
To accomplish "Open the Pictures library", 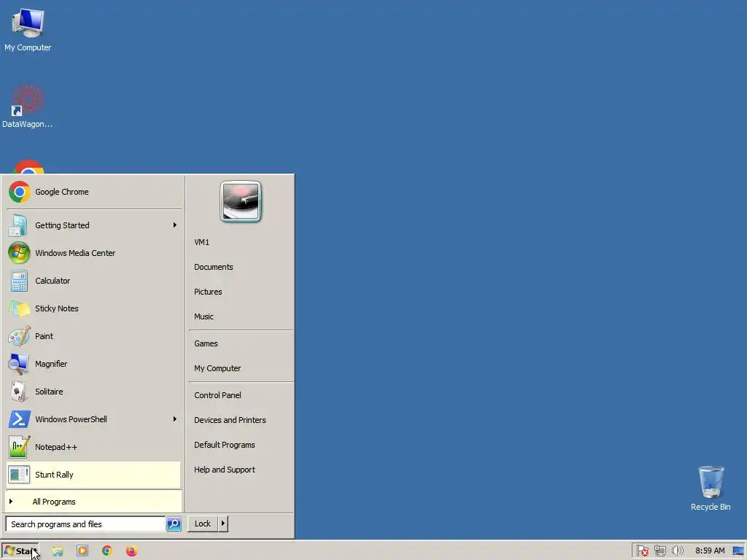I will [208, 292].
